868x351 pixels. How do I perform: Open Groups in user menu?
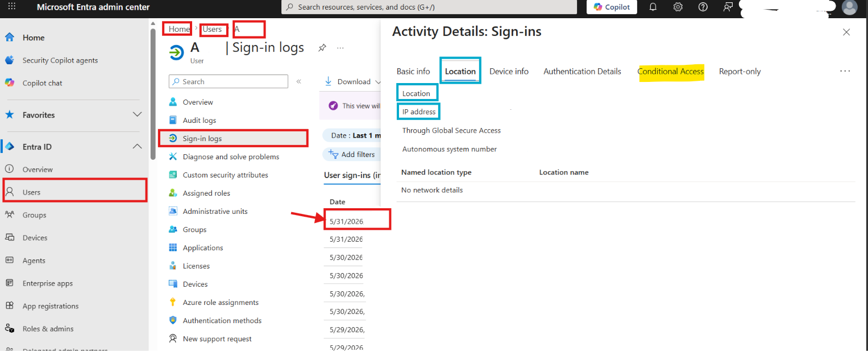pos(194,230)
